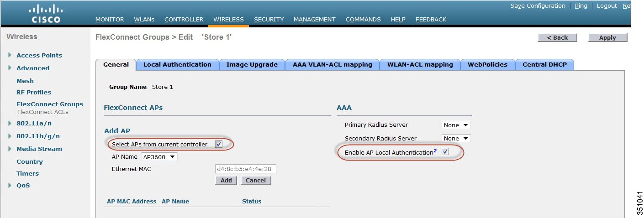Open the SECURITY menu
Screen dimensions: 644x218
[269, 20]
